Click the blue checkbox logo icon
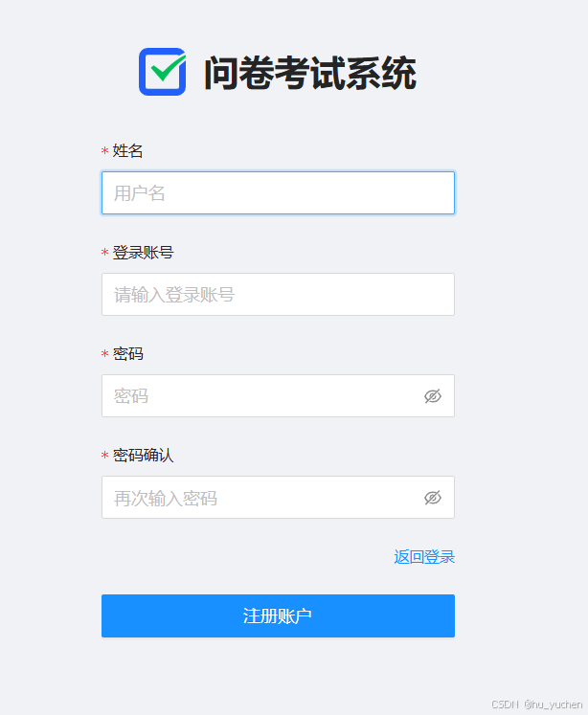Screen dimensions: 588x715 click(163, 72)
